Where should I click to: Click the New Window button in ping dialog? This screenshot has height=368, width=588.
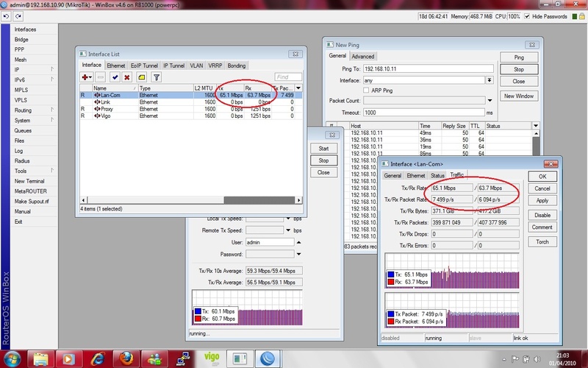tap(518, 96)
